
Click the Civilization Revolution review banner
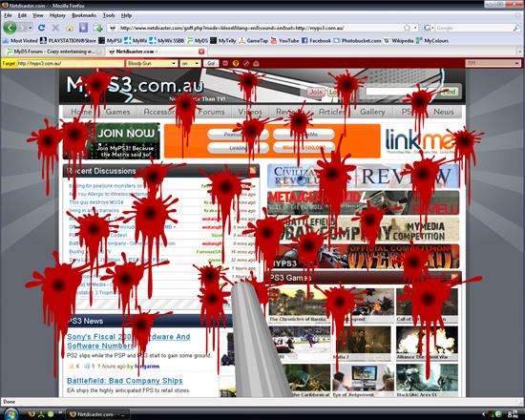pos(363,177)
